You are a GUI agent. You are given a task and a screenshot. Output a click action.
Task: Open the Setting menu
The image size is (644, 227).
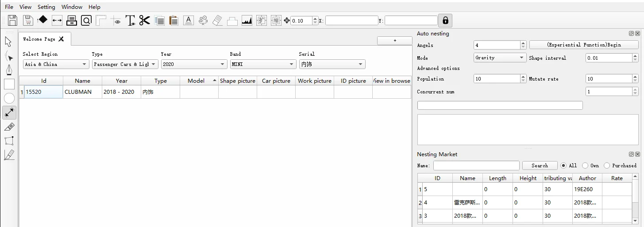46,7
